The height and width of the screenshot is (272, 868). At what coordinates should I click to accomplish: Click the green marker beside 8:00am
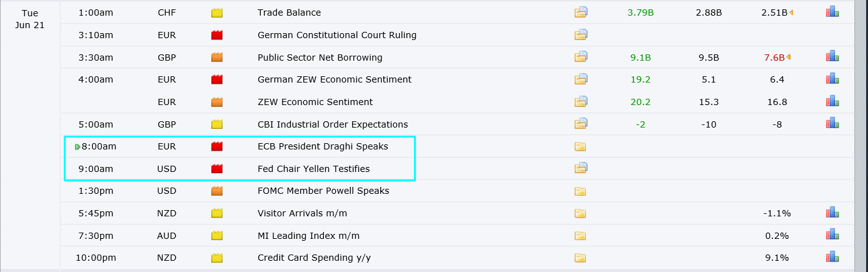(78, 147)
